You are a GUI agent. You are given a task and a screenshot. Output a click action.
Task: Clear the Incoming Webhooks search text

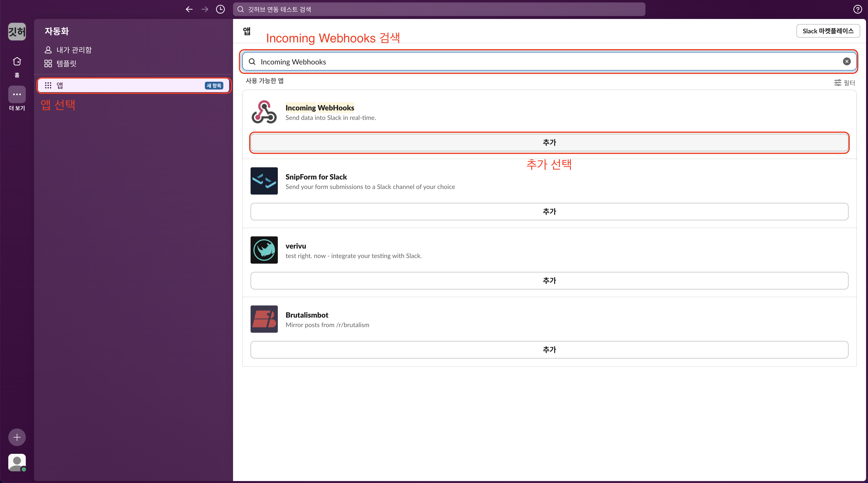click(x=846, y=61)
